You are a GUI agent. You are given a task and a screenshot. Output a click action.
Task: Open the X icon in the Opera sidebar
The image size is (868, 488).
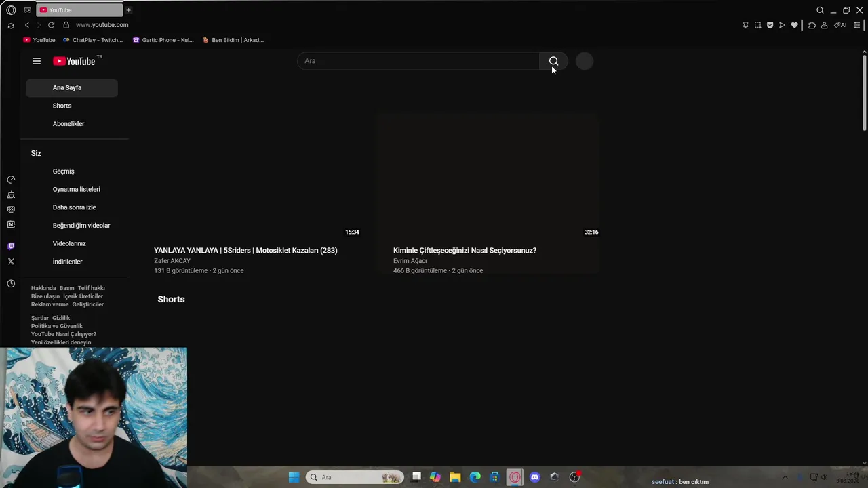coord(11,261)
